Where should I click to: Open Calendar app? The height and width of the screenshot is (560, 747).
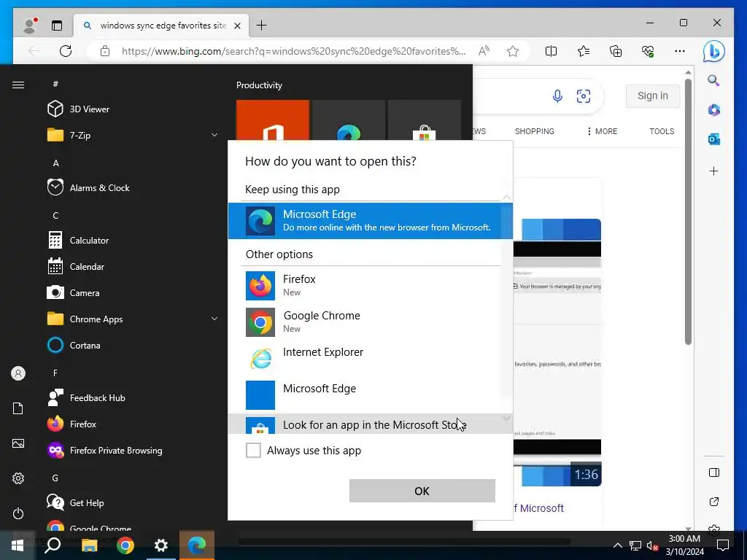pos(133,267)
